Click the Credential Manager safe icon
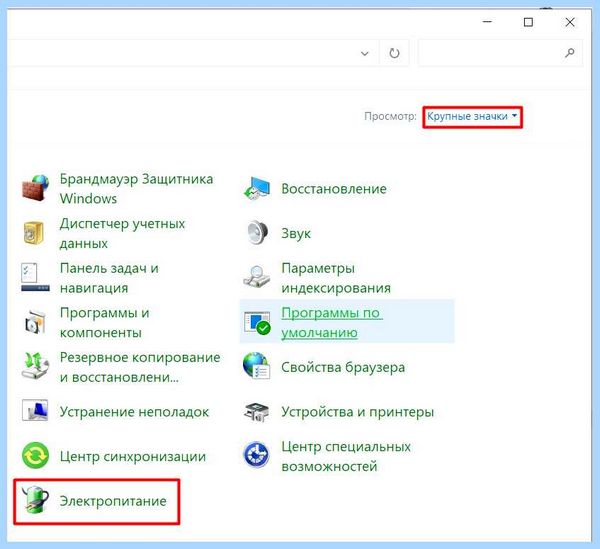This screenshot has width=600, height=549. tap(34, 233)
